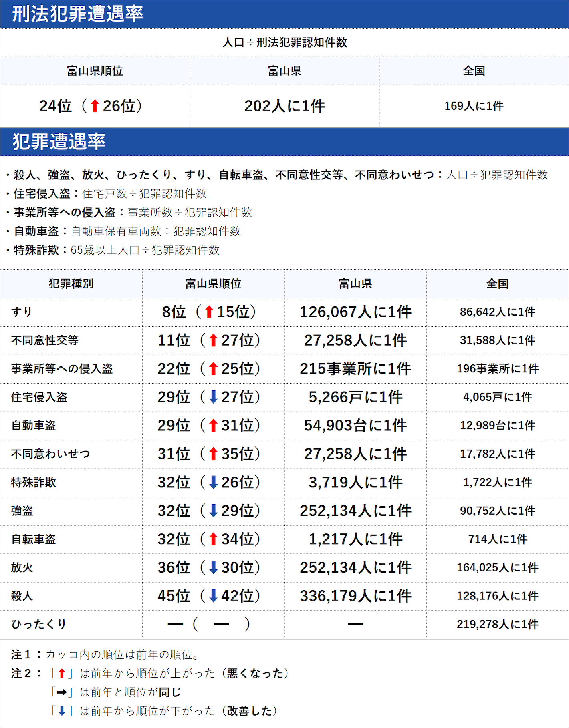Click the blue down arrow in the 住宅侵入盗 row
Screen dimensions: 569x728
(x=214, y=397)
